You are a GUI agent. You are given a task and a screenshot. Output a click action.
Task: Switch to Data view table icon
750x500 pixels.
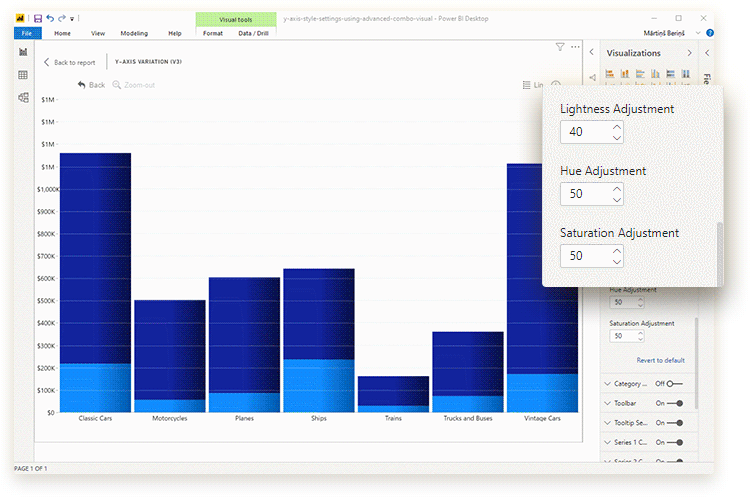23,75
